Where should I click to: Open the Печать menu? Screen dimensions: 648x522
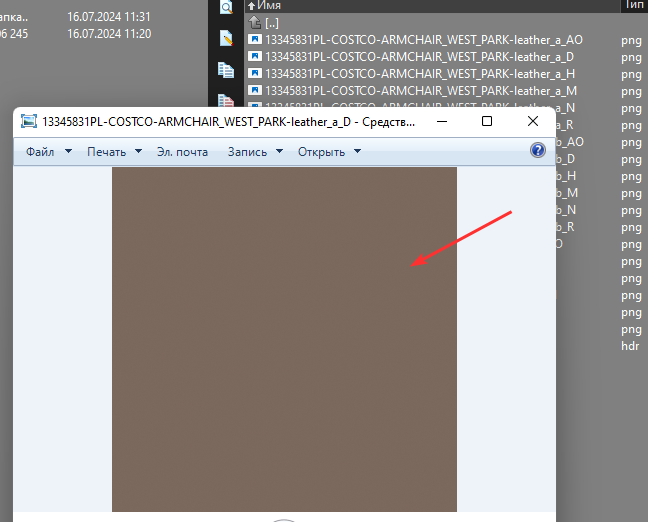click(x=106, y=152)
